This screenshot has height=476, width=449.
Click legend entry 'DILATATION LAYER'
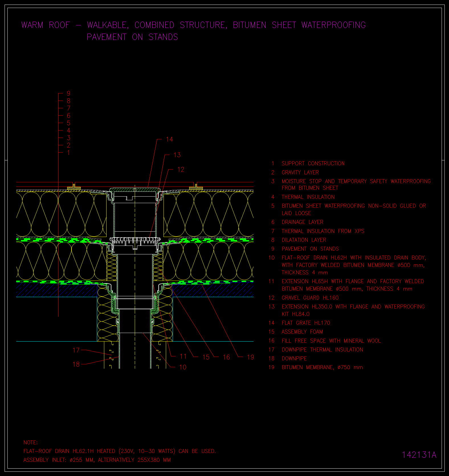click(x=304, y=240)
